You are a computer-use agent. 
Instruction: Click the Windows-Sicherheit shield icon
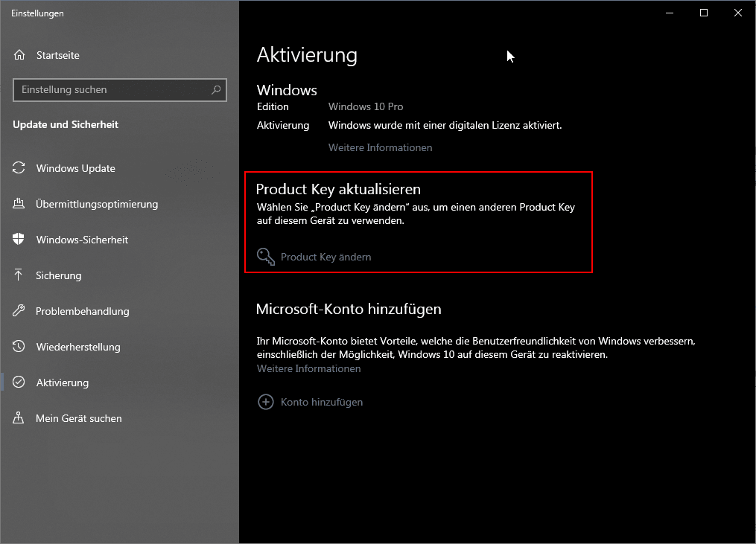[x=19, y=239]
